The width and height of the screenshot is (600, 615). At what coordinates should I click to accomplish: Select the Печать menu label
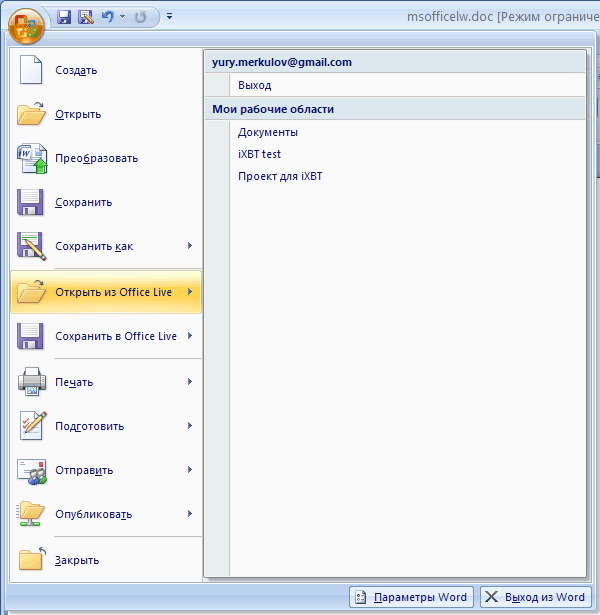(74, 382)
